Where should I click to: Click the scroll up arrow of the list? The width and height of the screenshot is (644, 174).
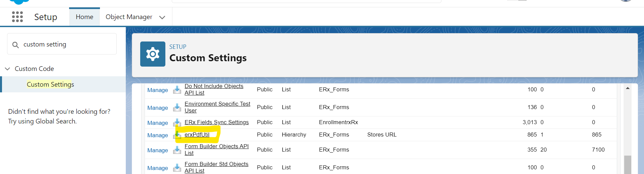(x=628, y=88)
